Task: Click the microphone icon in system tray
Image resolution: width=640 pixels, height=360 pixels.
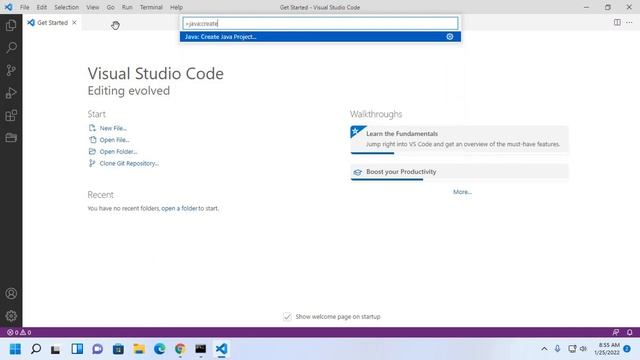Action: pyautogui.click(x=557, y=349)
